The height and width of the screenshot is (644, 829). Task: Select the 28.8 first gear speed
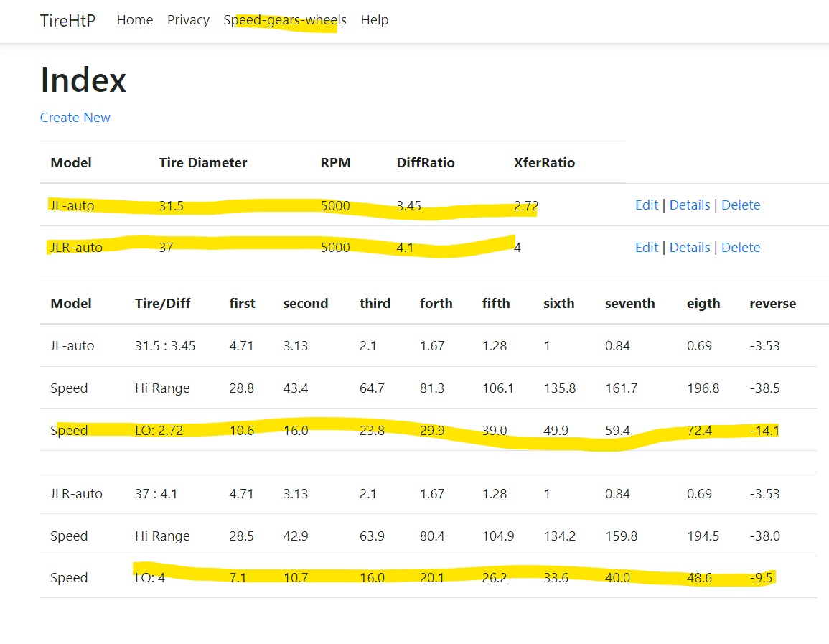[242, 388]
